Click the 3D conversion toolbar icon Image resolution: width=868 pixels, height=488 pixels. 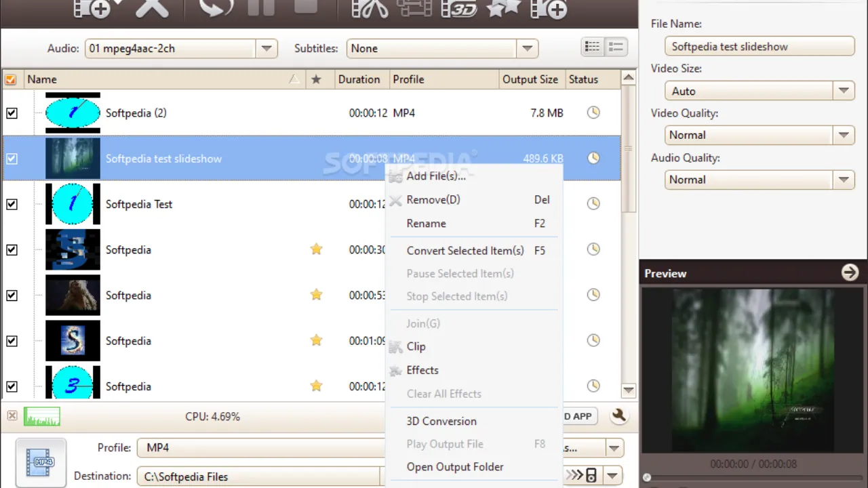coord(459,8)
